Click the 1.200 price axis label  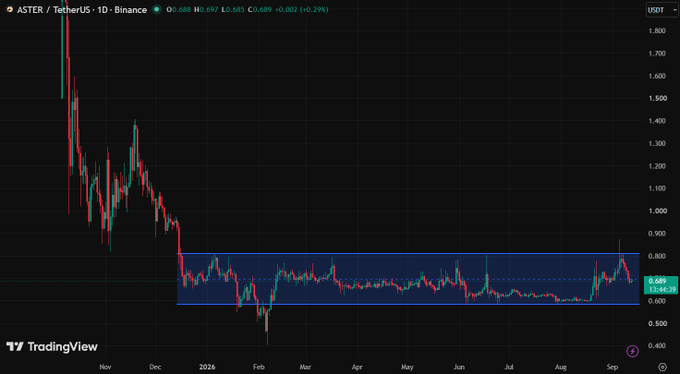(x=657, y=166)
